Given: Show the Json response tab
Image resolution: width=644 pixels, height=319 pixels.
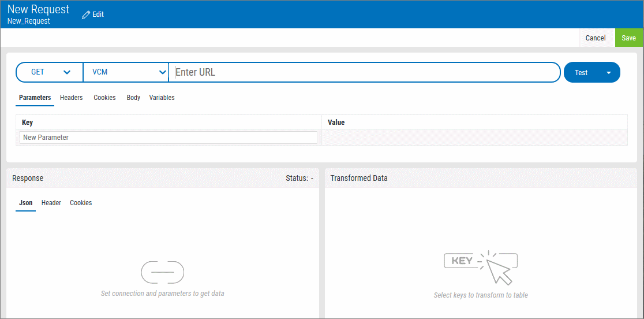Looking at the screenshot, I should (x=25, y=203).
